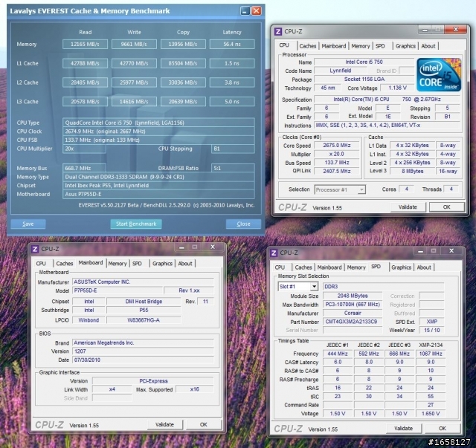Click L3 Cache Write value 14616 MB/s

pyautogui.click(x=134, y=102)
